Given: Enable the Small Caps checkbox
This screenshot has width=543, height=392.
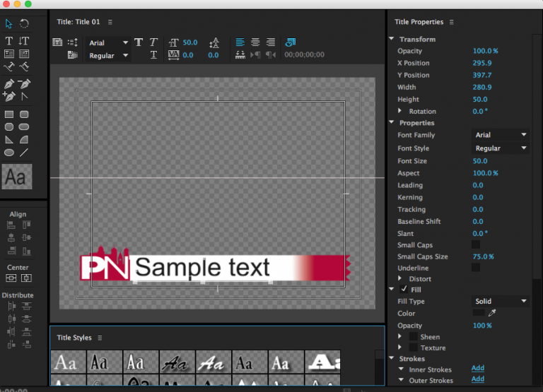Looking at the screenshot, I should tap(476, 244).
